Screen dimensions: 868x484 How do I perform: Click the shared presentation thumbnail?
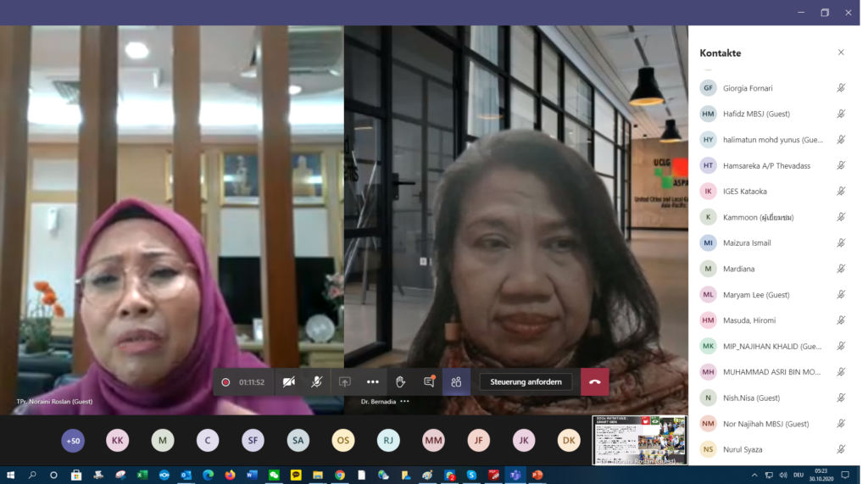638,439
